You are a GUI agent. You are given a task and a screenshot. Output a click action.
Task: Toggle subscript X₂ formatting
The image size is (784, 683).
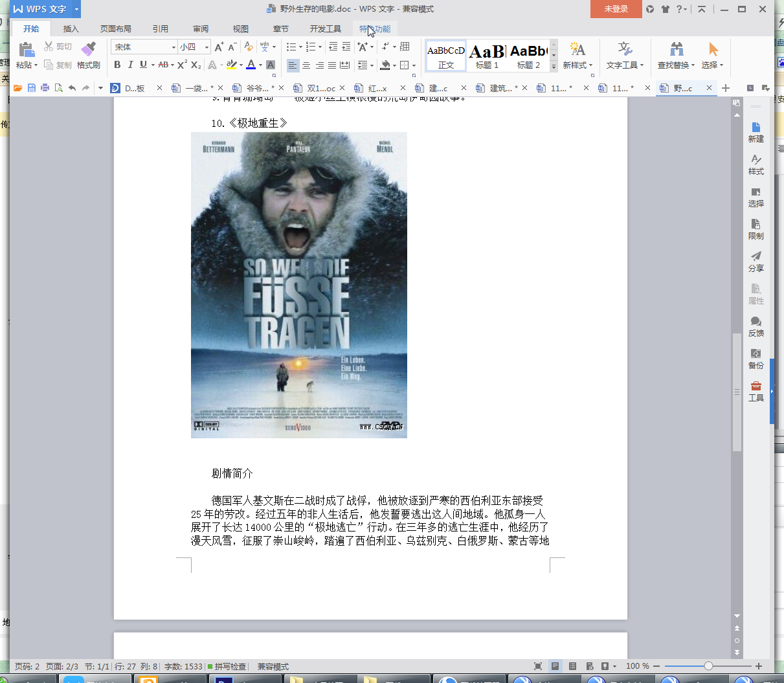coord(196,65)
